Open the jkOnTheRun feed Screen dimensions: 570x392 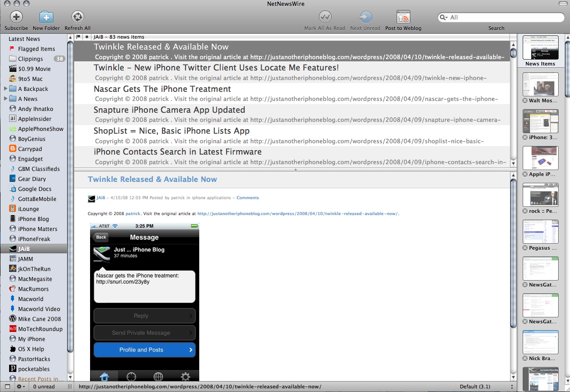pyautogui.click(x=35, y=269)
